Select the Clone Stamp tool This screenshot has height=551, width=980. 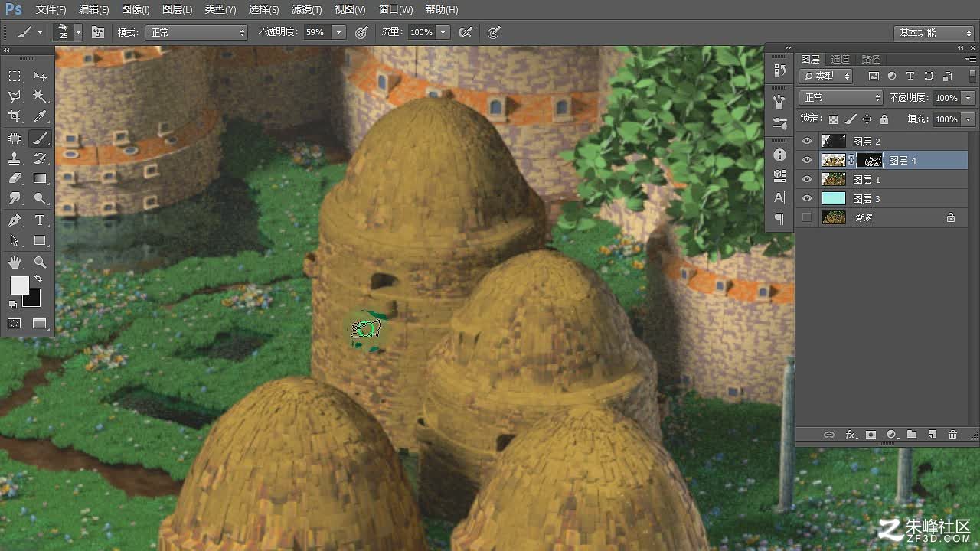(15, 158)
